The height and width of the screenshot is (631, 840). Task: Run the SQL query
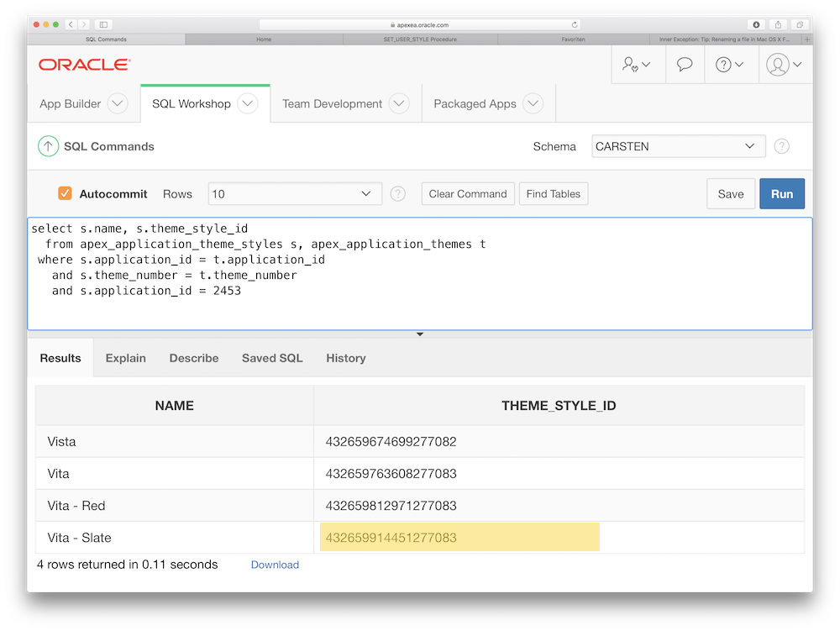pos(781,193)
